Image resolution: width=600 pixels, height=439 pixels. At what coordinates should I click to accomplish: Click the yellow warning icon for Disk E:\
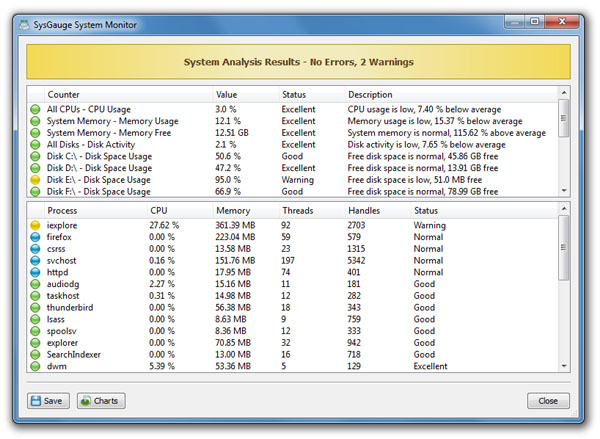pyautogui.click(x=35, y=180)
